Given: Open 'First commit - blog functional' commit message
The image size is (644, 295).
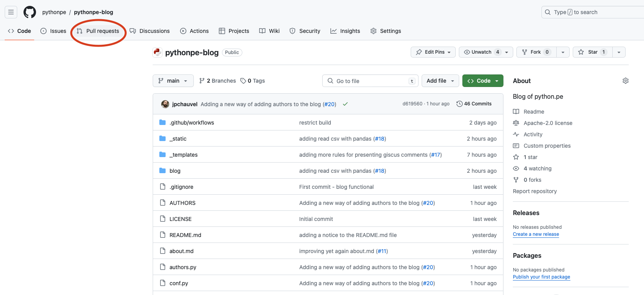Looking at the screenshot, I should point(336,187).
